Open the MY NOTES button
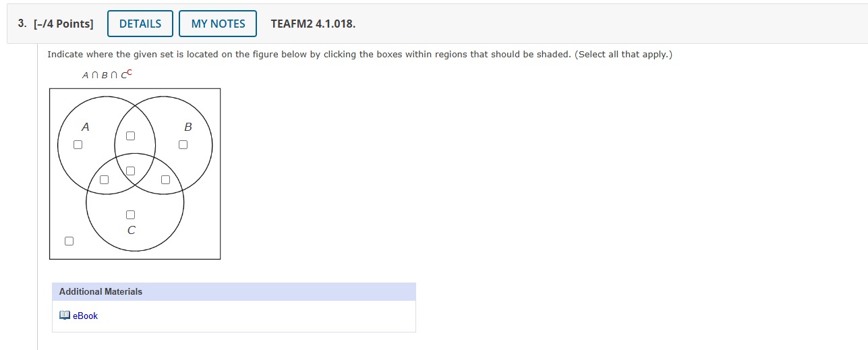Image resolution: width=868 pixels, height=350 pixels. point(218,24)
